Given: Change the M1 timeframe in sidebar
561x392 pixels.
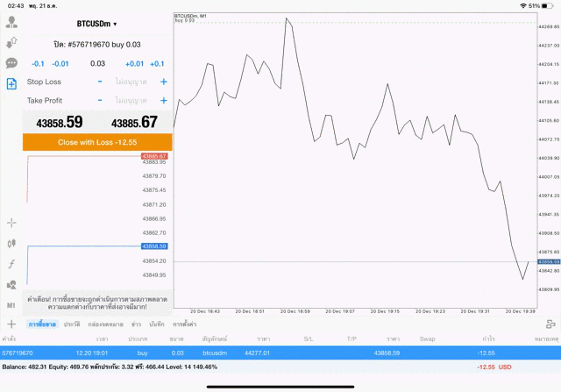Looking at the screenshot, I should [11, 304].
